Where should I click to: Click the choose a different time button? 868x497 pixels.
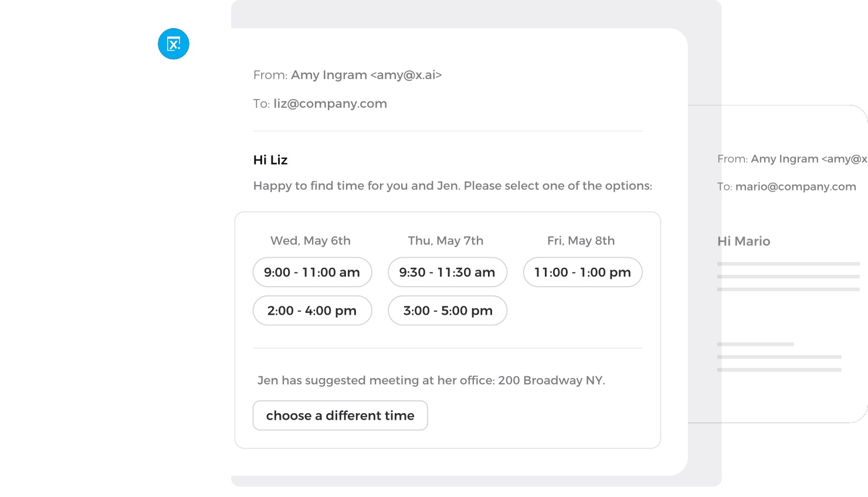pos(340,416)
